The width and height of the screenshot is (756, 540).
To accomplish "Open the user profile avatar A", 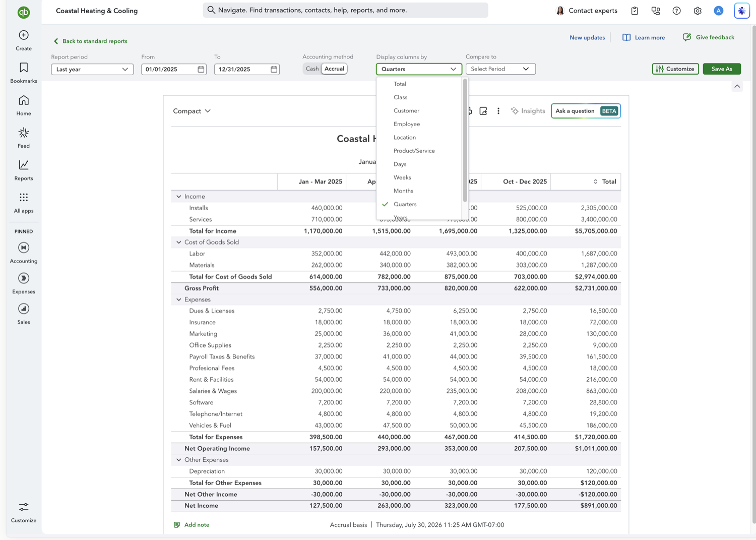I will [719, 11].
